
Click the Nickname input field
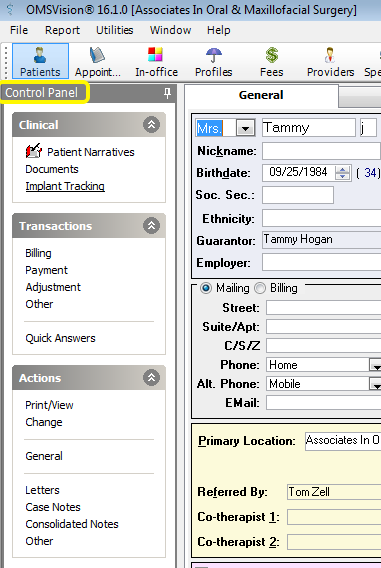point(321,151)
